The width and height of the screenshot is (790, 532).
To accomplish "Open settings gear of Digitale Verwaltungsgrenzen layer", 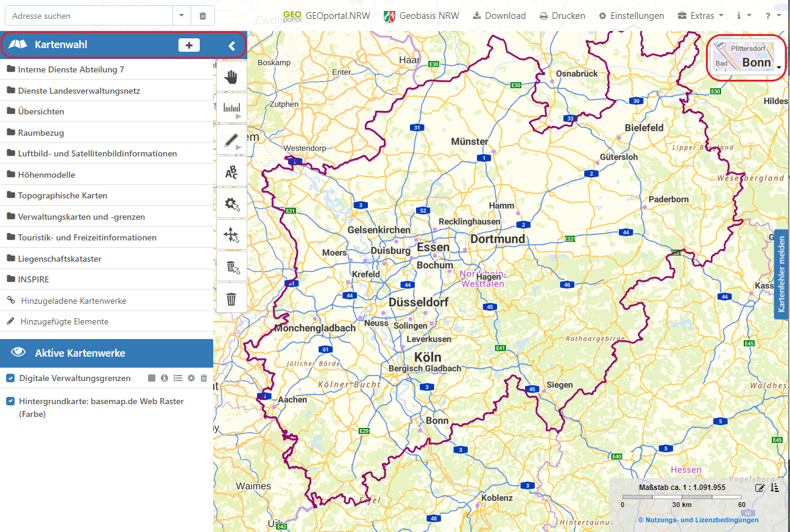I will 191,378.
